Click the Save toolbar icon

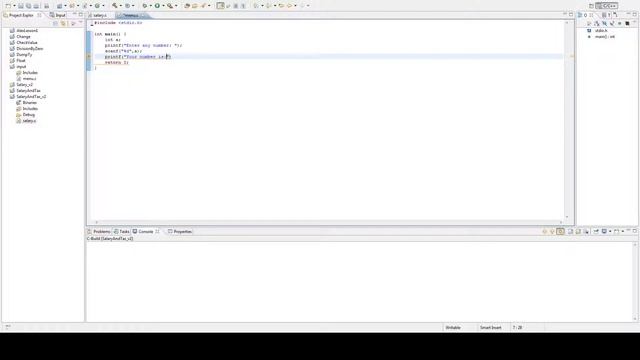click(x=20, y=6)
